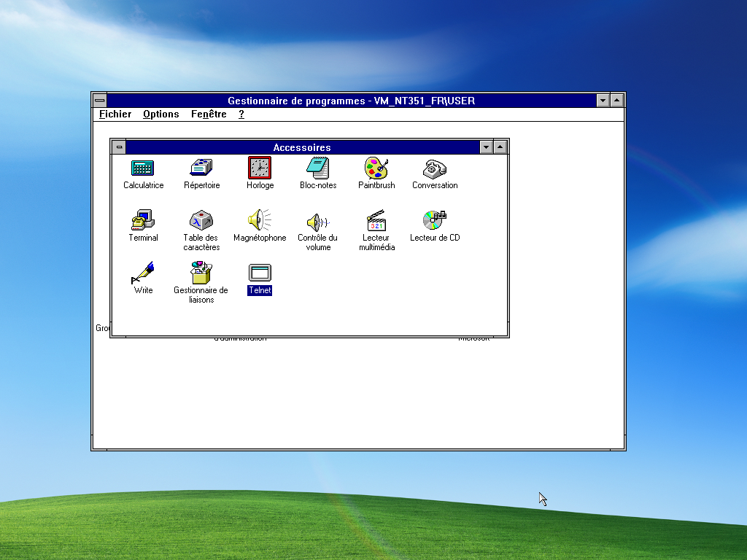Open the Accessoires window control-menu box
Image resolution: width=747 pixels, height=560 pixels.
click(x=119, y=147)
